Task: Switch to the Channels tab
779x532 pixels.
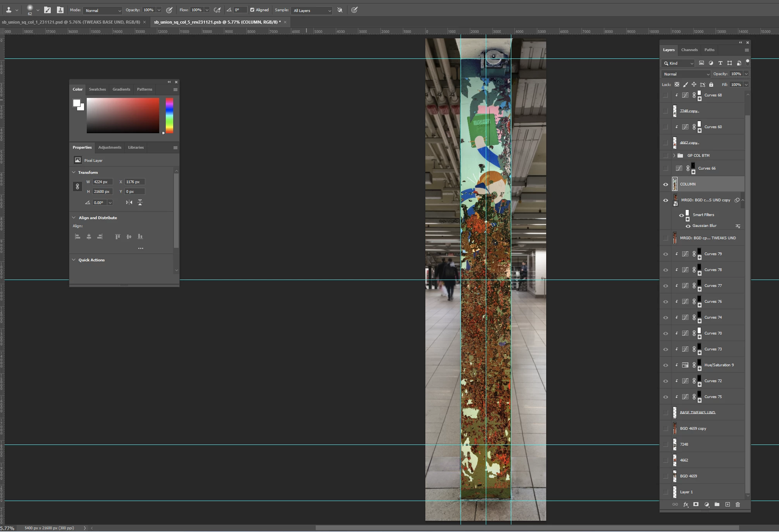Action: pyautogui.click(x=689, y=50)
